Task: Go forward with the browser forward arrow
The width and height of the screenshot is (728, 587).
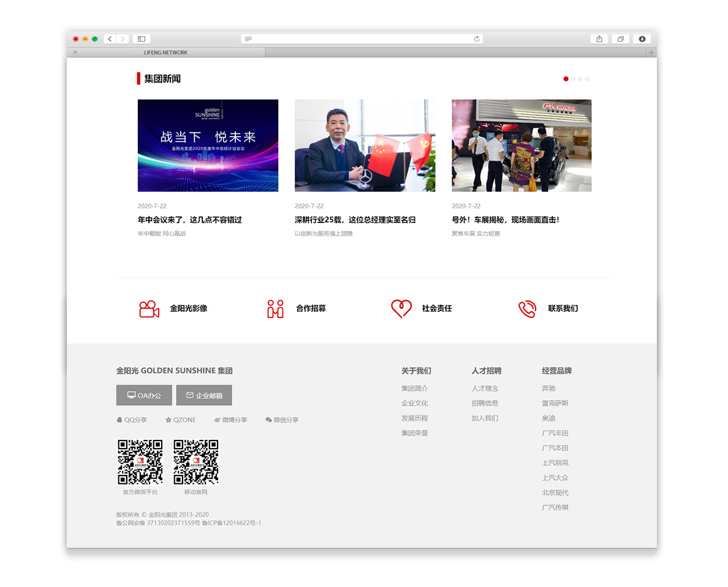Action: [x=123, y=39]
